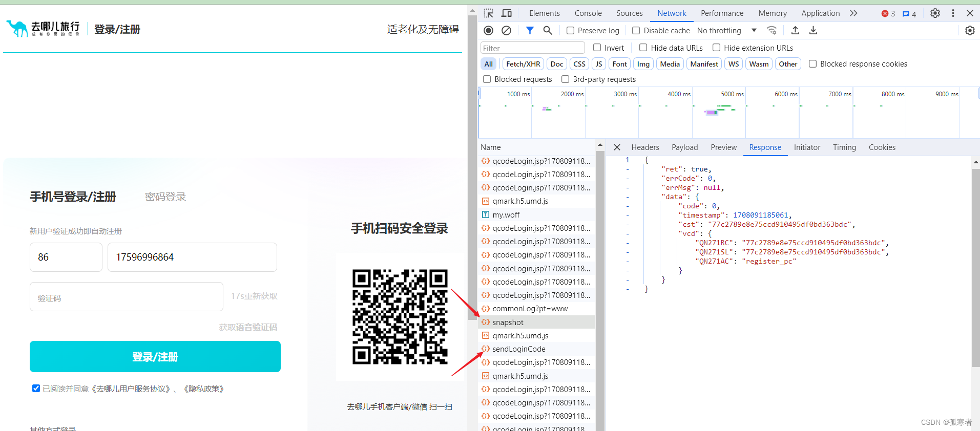
Task: Stop recording network log
Action: click(x=489, y=31)
